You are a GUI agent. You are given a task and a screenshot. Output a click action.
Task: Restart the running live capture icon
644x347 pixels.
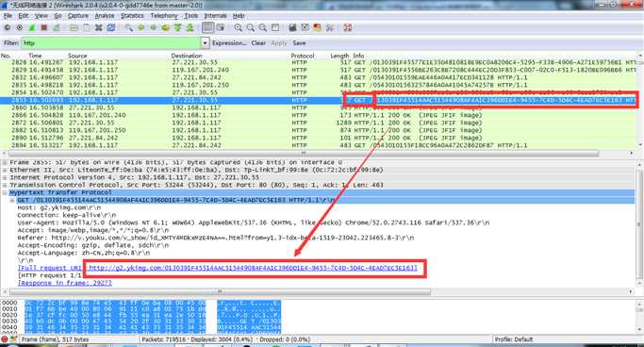pos(57,28)
